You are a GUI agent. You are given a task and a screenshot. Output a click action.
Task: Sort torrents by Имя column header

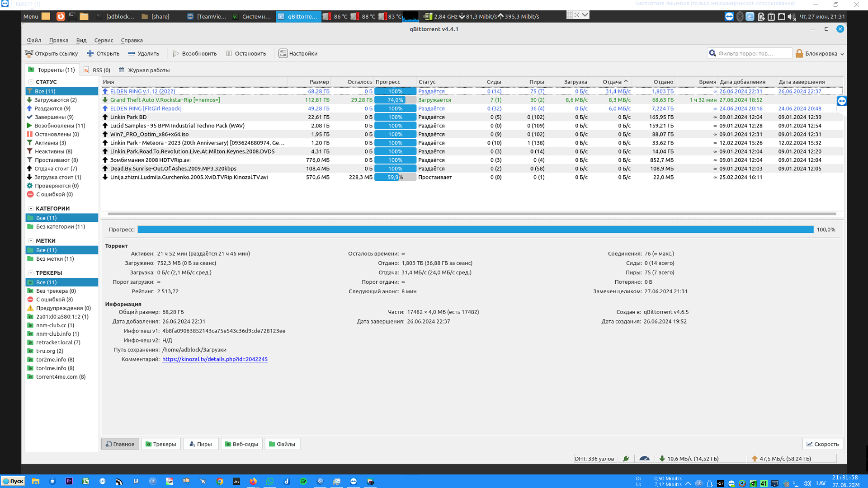194,82
